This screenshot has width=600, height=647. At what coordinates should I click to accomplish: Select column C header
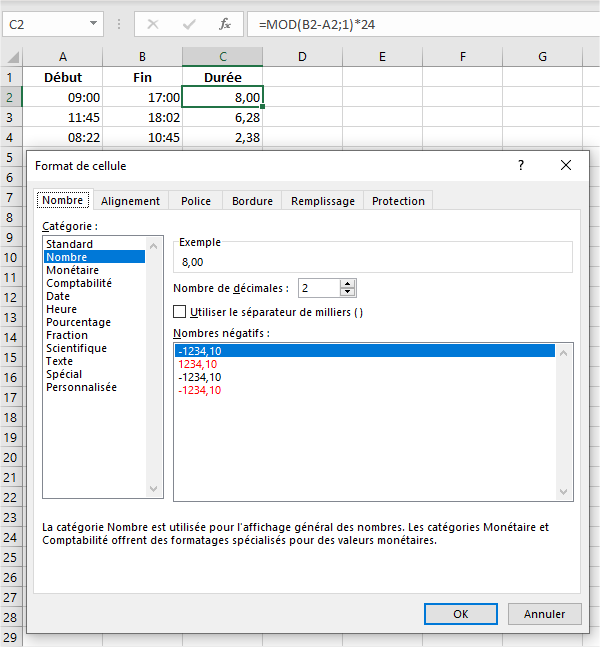point(222,57)
